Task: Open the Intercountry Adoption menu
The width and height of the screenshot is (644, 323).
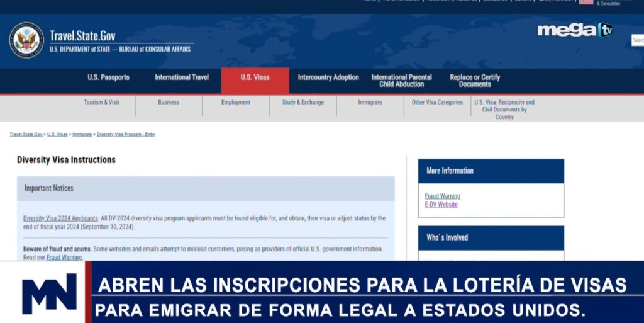Action: (328, 77)
